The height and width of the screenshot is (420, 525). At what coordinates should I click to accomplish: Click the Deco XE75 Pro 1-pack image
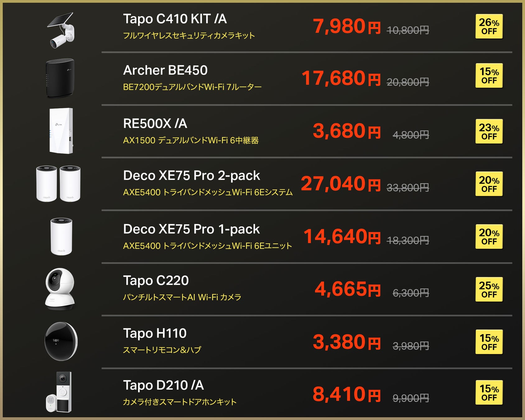point(61,236)
